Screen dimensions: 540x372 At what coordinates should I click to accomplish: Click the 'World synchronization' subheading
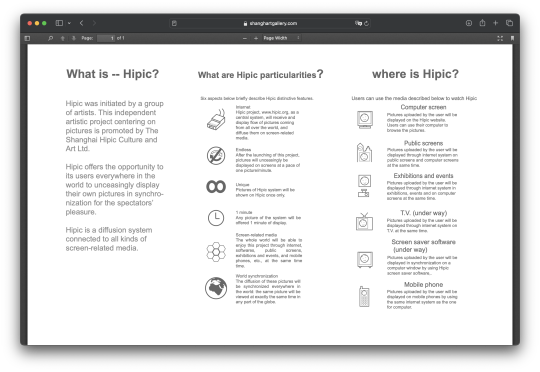pyautogui.click(x=257, y=276)
